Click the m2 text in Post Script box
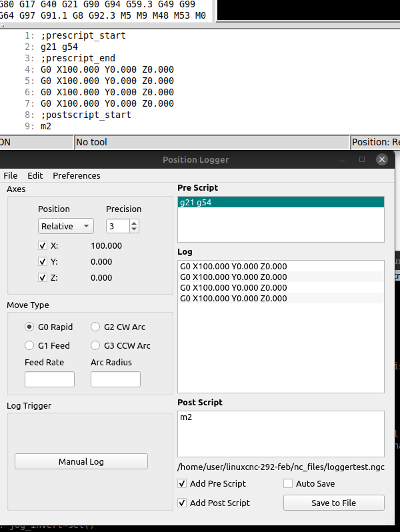The width and height of the screenshot is (400, 532). [186, 417]
